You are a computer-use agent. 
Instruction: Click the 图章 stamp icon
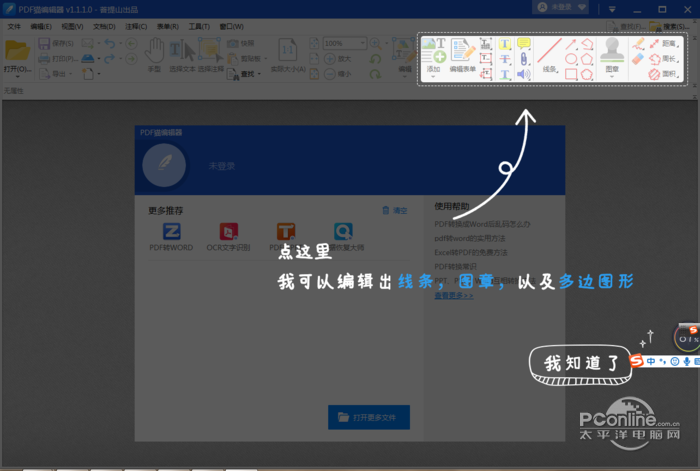pyautogui.click(x=612, y=50)
